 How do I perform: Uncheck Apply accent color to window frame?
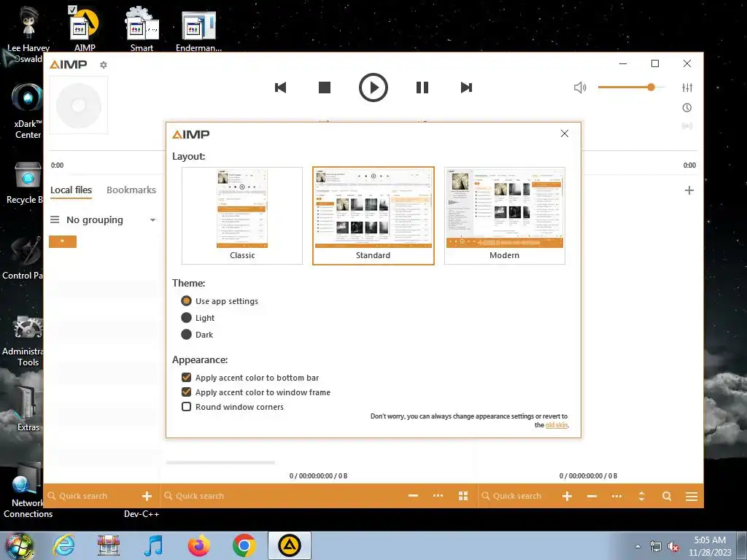[256, 392]
